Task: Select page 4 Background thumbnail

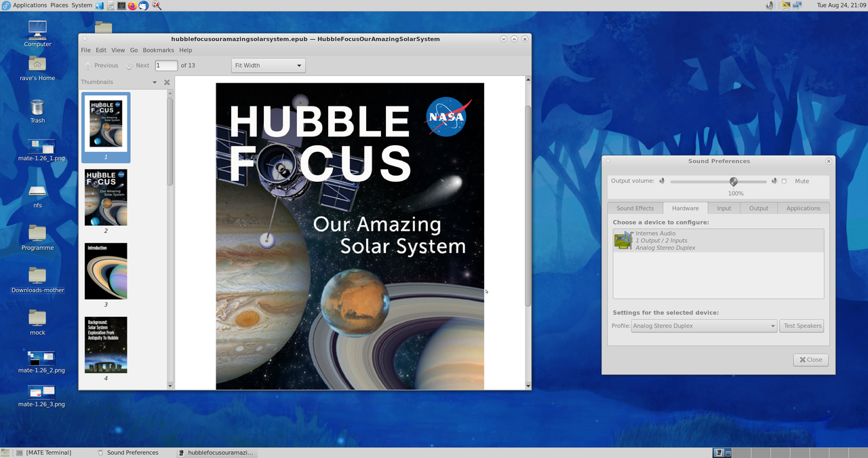Action: 106,345
